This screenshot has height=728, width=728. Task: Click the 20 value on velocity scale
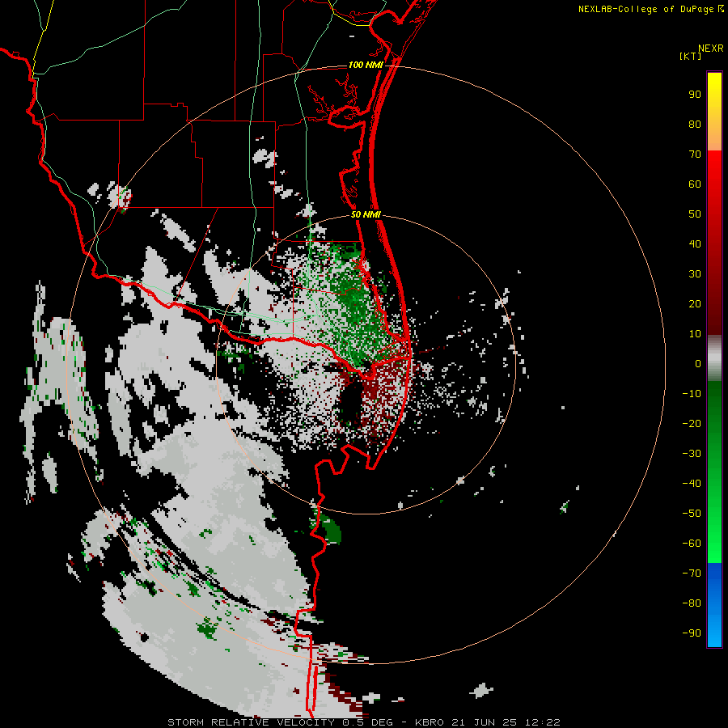coord(695,304)
